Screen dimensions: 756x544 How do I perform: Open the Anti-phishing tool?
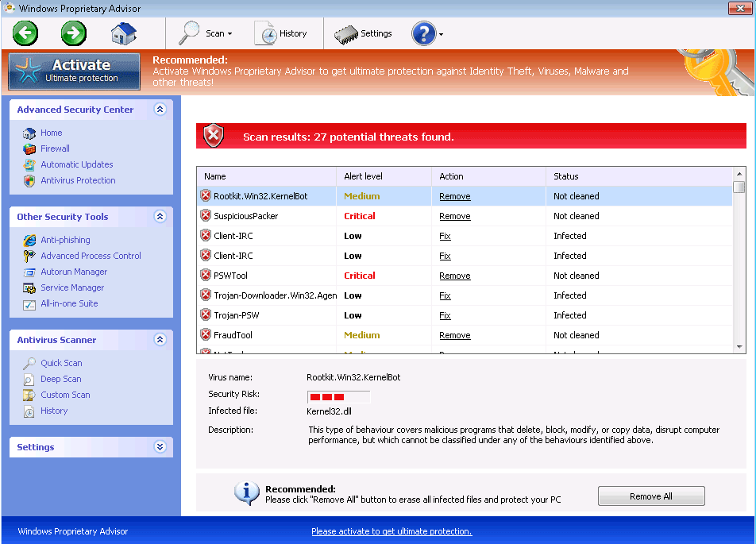(65, 240)
